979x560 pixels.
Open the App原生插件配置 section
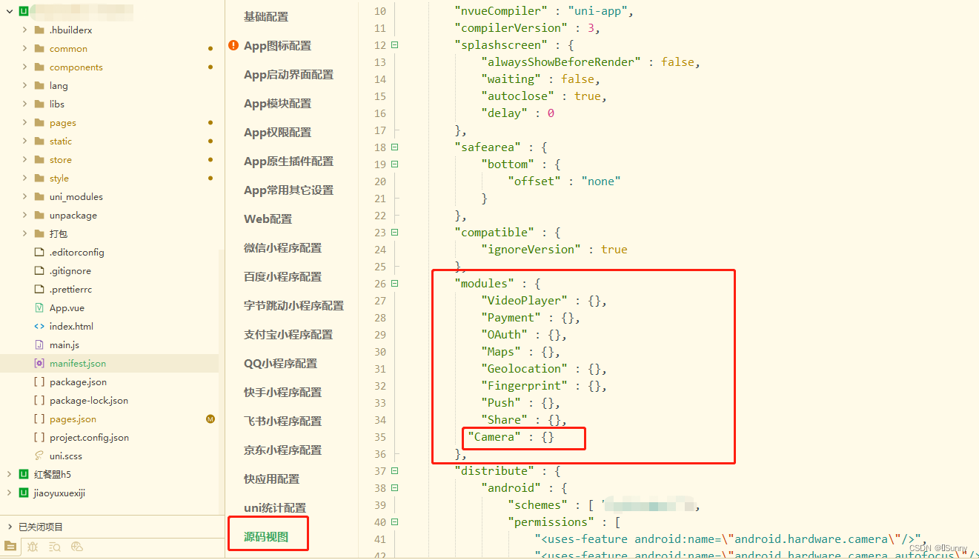pyautogui.click(x=289, y=161)
